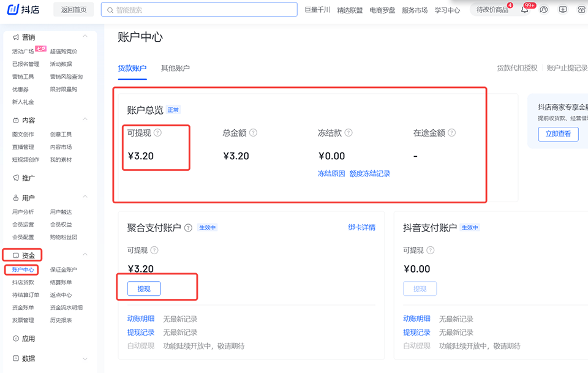Click help icon beside 总金额
Viewport: 588px width, 373px height.
(x=253, y=133)
